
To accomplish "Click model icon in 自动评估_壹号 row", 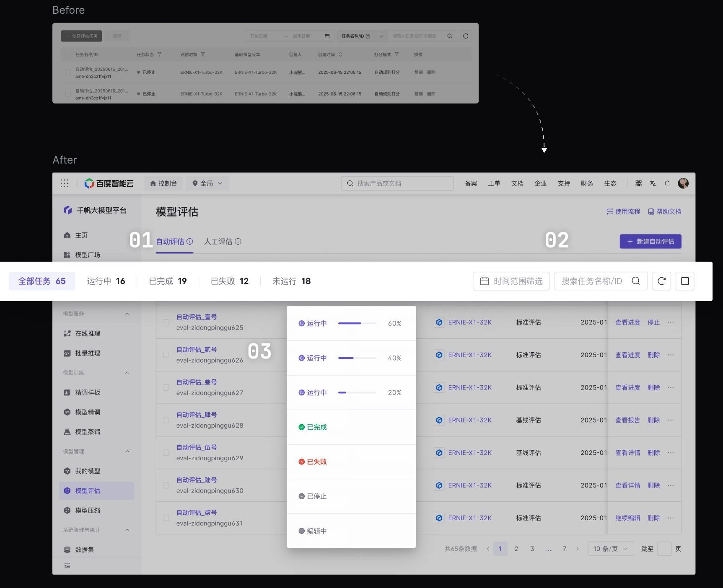I will coord(439,322).
